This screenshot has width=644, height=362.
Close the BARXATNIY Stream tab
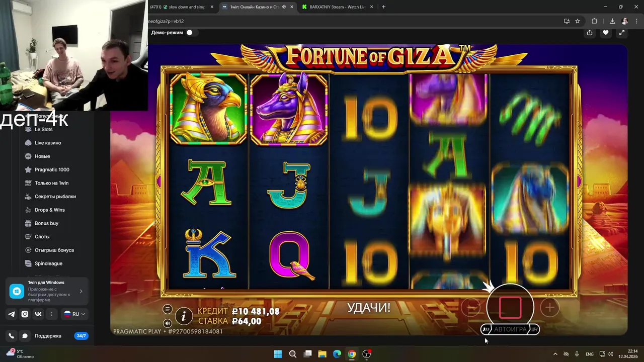[x=371, y=7]
